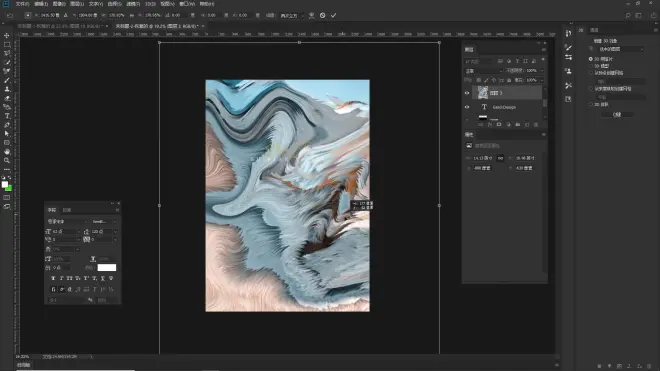Select the last 3D radio option (volume)
Viewport: 660px width, 371px height.
click(x=591, y=104)
